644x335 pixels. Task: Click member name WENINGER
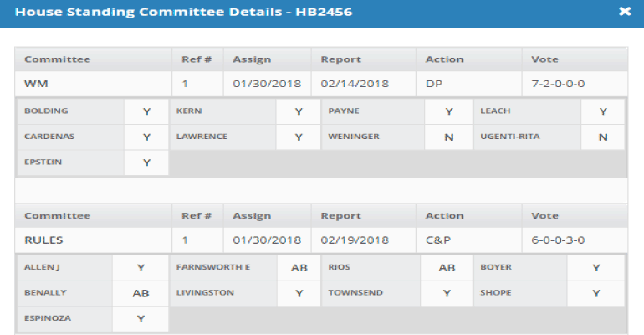click(x=355, y=136)
